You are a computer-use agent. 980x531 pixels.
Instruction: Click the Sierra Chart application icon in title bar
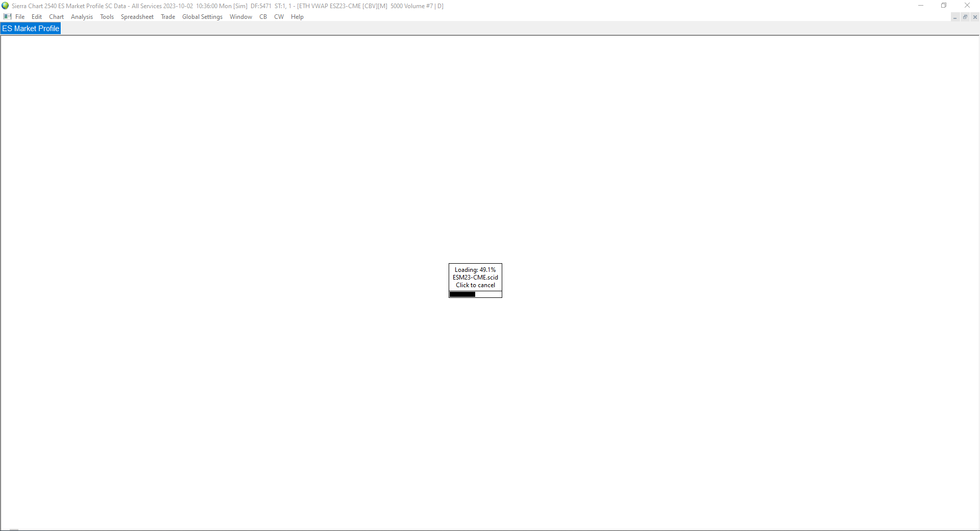point(6,6)
